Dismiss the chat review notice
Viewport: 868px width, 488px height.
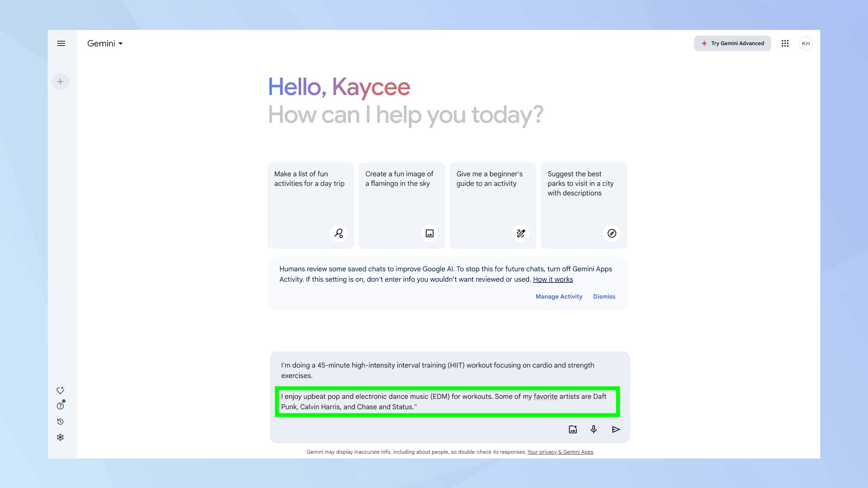click(604, 297)
